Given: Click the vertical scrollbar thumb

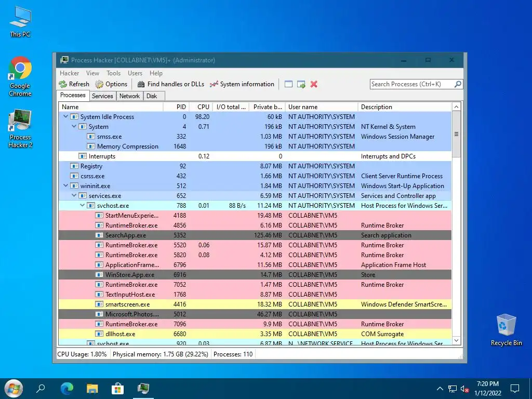Looking at the screenshot, I should click(x=456, y=134).
